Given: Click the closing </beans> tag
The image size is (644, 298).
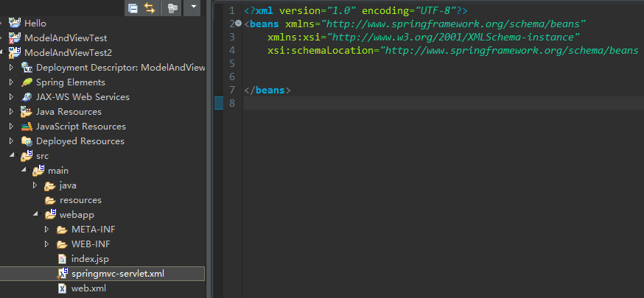Looking at the screenshot, I should [x=267, y=91].
